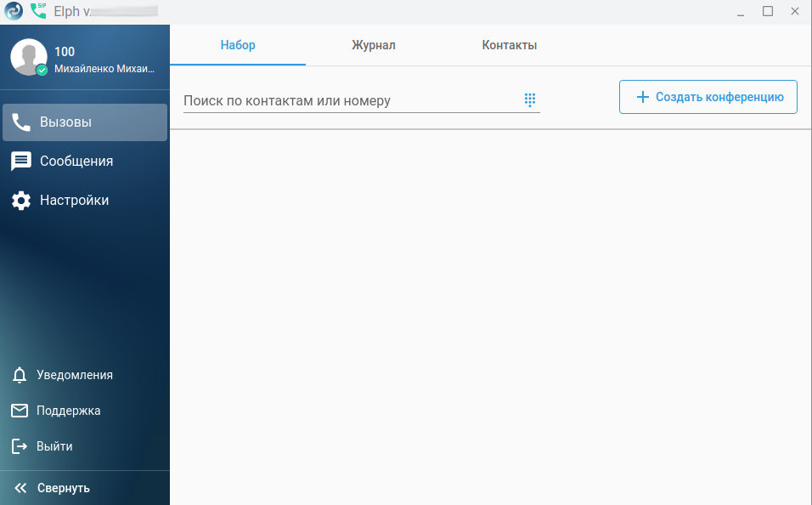Click the Сообщения chat bubble icon
Viewport: 812px width, 505px height.
click(20, 162)
